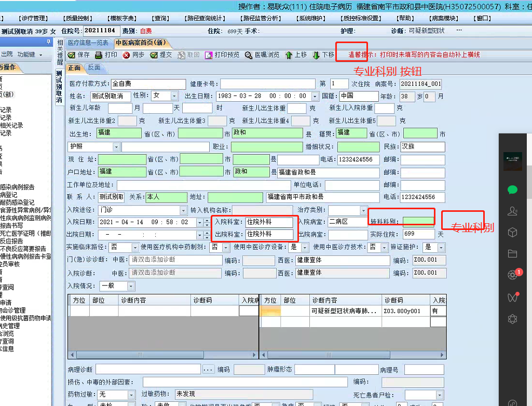Open the 模板字典 menu
The height and width of the screenshot is (406, 532).
122,18
